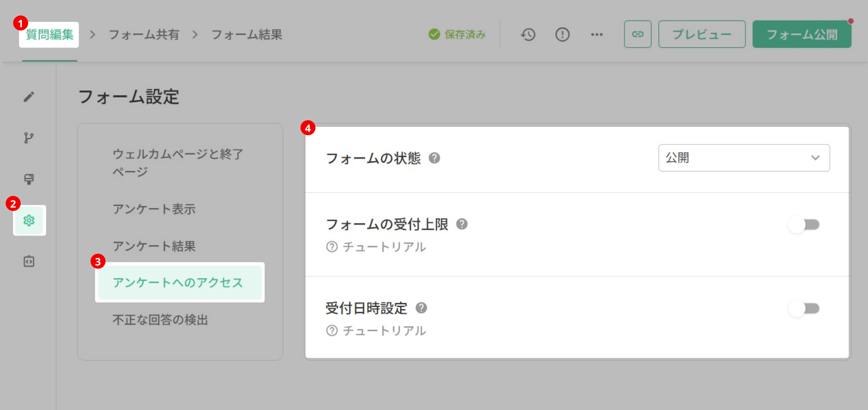Select the gear settings icon in sidebar
The image size is (868, 410).
tap(29, 220)
